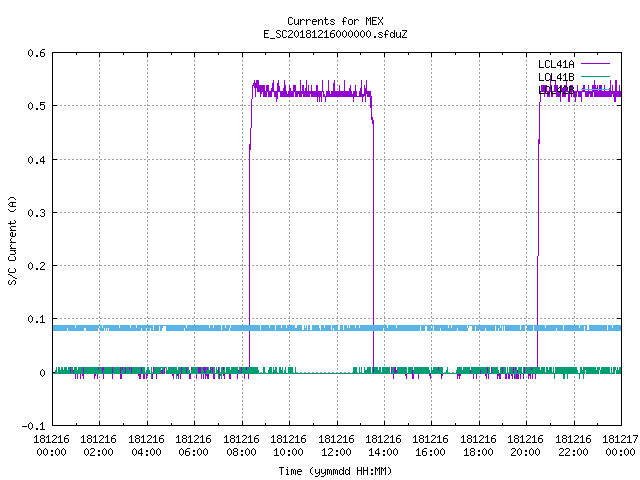Viewport: 640px width, 480px height.
Task: Click the 02:00 time tick label
Action: coord(98,452)
